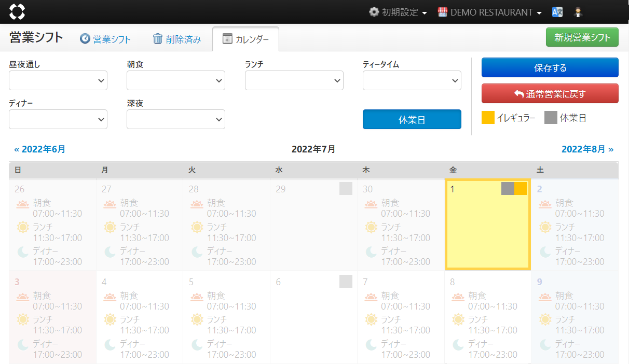Go to next month 2022年8月 link

(x=587, y=149)
